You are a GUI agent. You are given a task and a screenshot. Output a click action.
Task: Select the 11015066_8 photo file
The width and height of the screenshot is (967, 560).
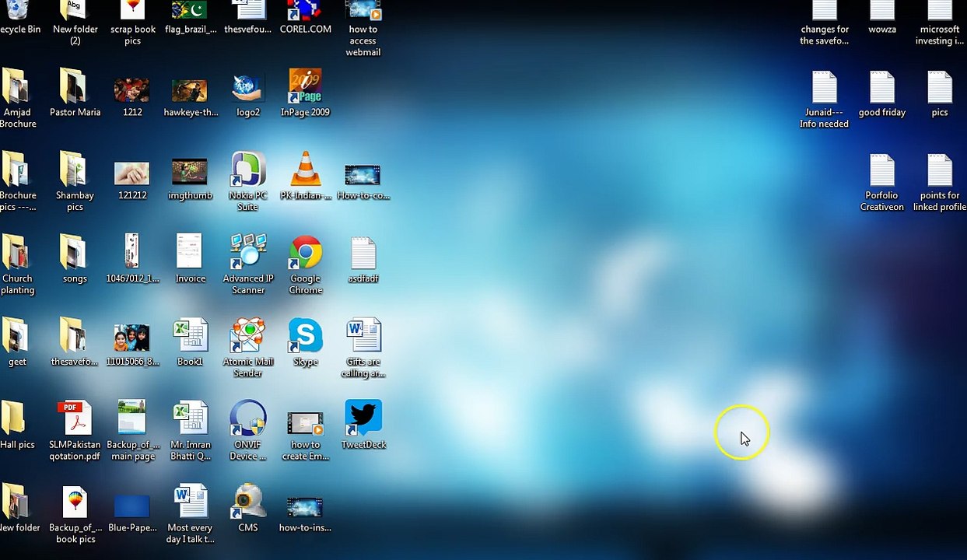(x=132, y=345)
